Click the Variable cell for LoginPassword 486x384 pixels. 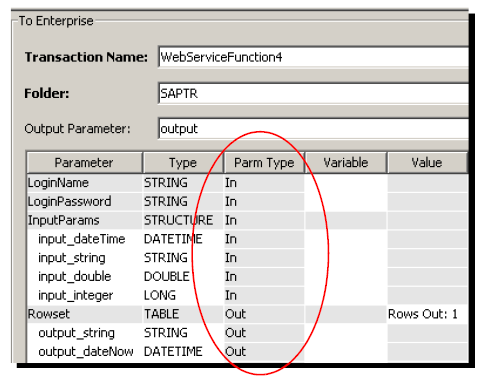pyautogui.click(x=346, y=201)
